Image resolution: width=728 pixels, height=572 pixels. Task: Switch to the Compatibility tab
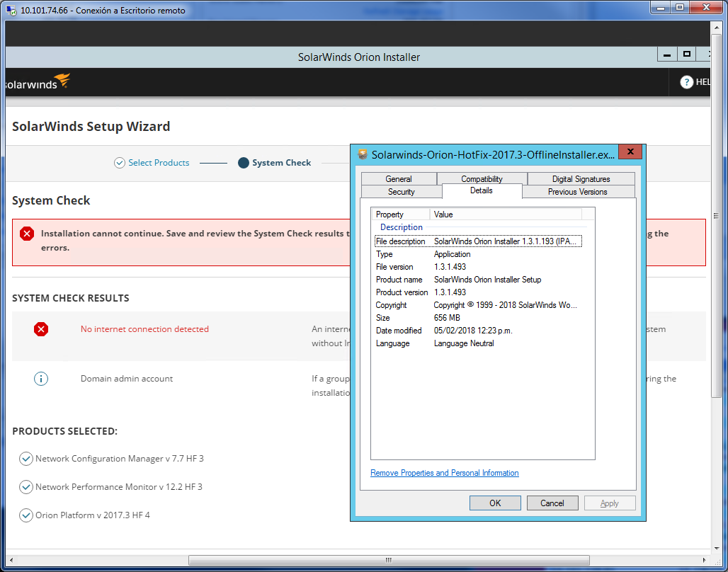click(482, 178)
